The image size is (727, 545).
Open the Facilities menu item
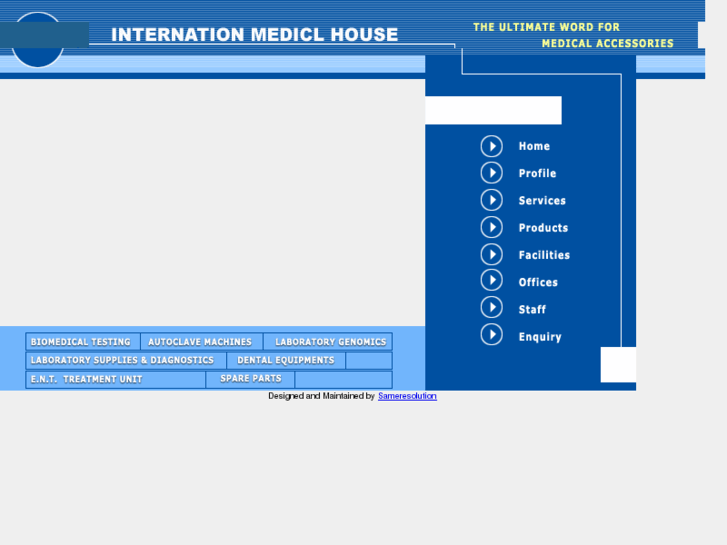click(544, 255)
